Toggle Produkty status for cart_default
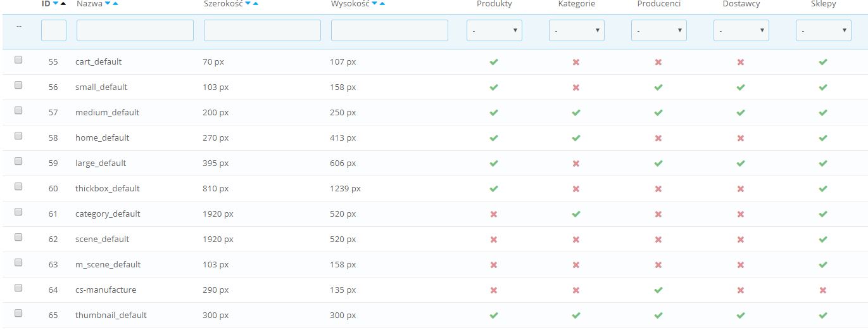Screen dimensions: 868x332 494,62
